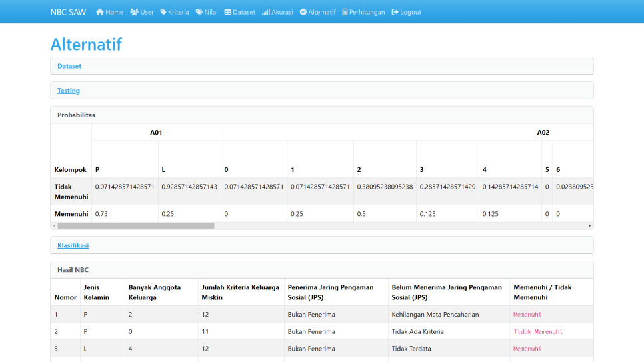The height and width of the screenshot is (362, 644).
Task: Click the right scroll arrow of Probabilitas table
Action: tap(589, 226)
